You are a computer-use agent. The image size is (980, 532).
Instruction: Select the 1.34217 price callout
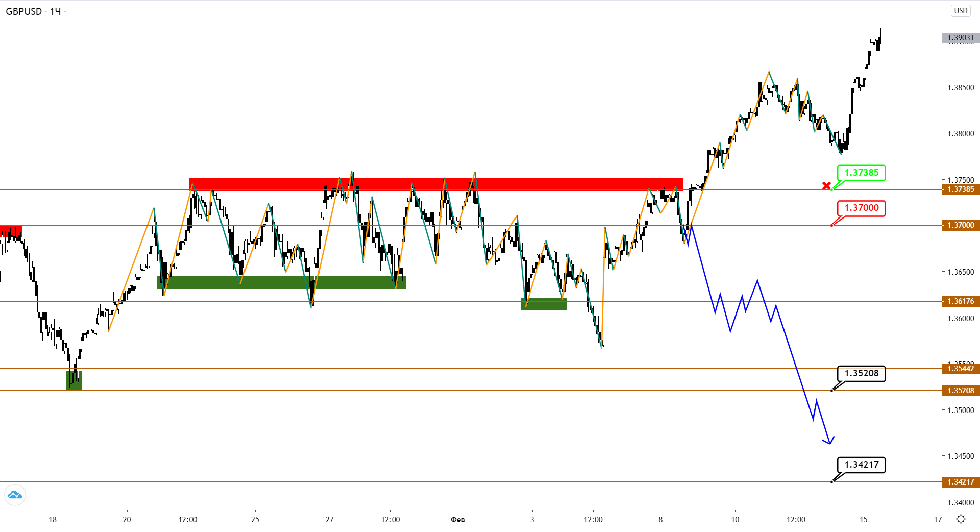(x=861, y=465)
